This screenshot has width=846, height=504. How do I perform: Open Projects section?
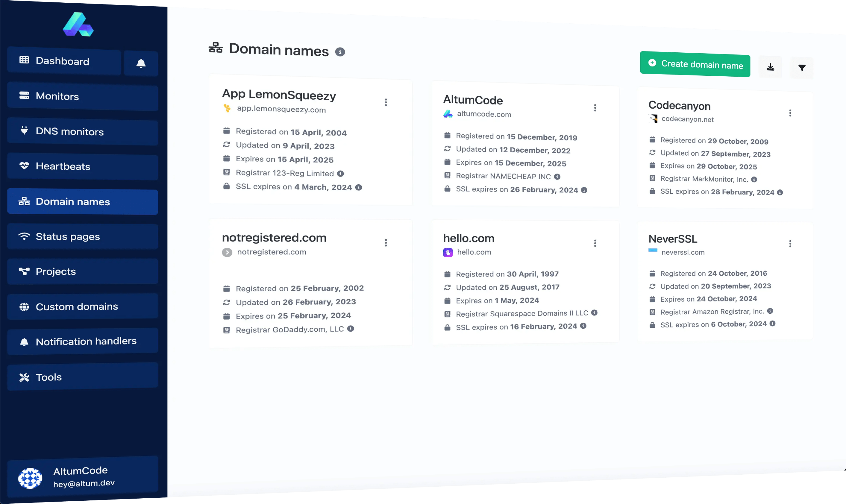click(x=83, y=271)
